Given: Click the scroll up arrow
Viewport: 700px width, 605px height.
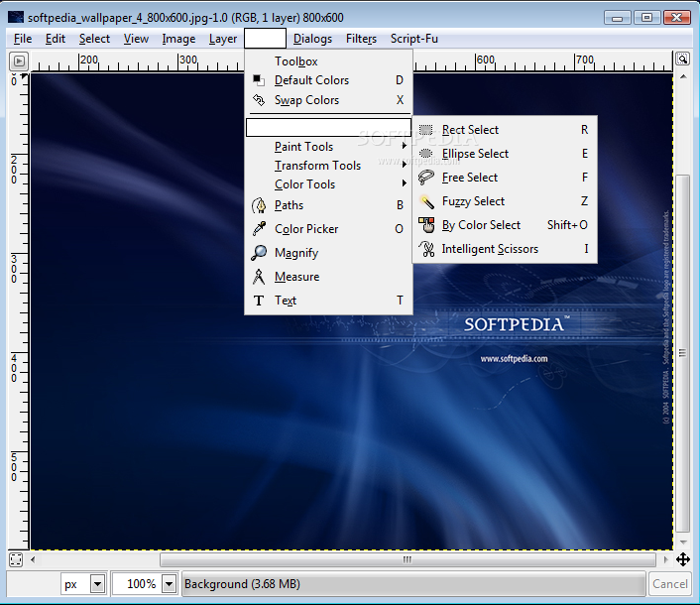Looking at the screenshot, I should pos(683,76).
